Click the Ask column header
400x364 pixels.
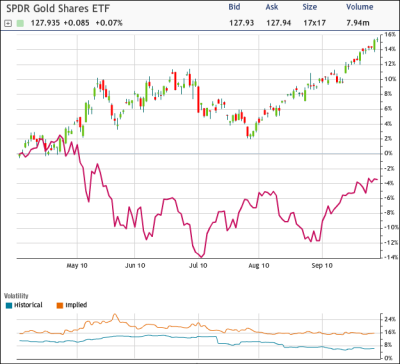273,7
